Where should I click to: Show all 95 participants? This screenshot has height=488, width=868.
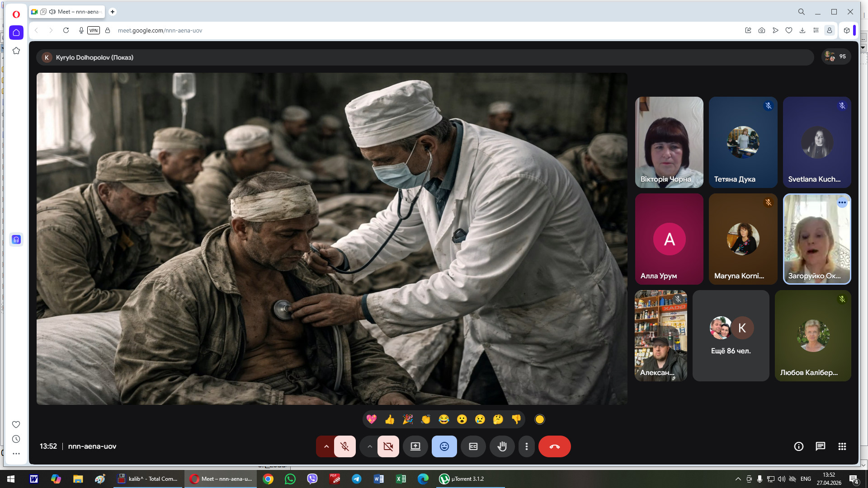coord(836,56)
